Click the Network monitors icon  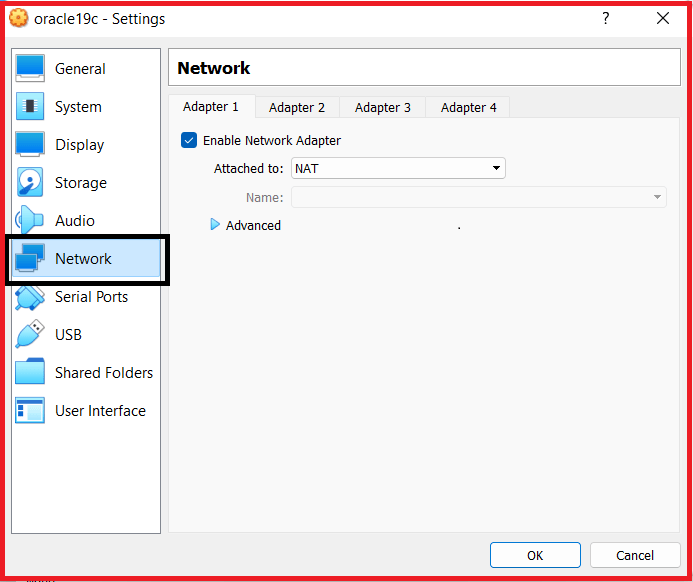pos(30,258)
